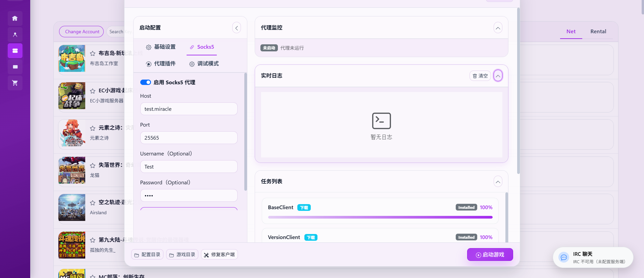The width and height of the screenshot is (644, 278).
Task: Click the terminal icon in the log area
Action: tap(381, 121)
